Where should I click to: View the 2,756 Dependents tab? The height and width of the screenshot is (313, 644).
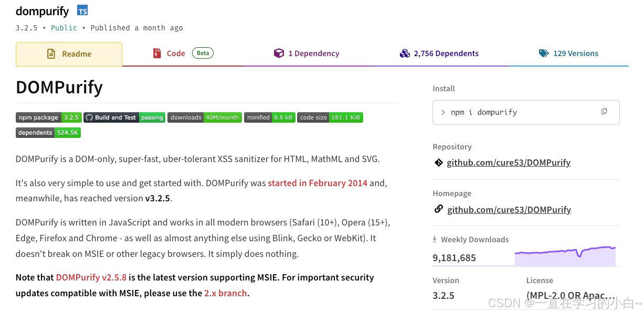point(439,53)
